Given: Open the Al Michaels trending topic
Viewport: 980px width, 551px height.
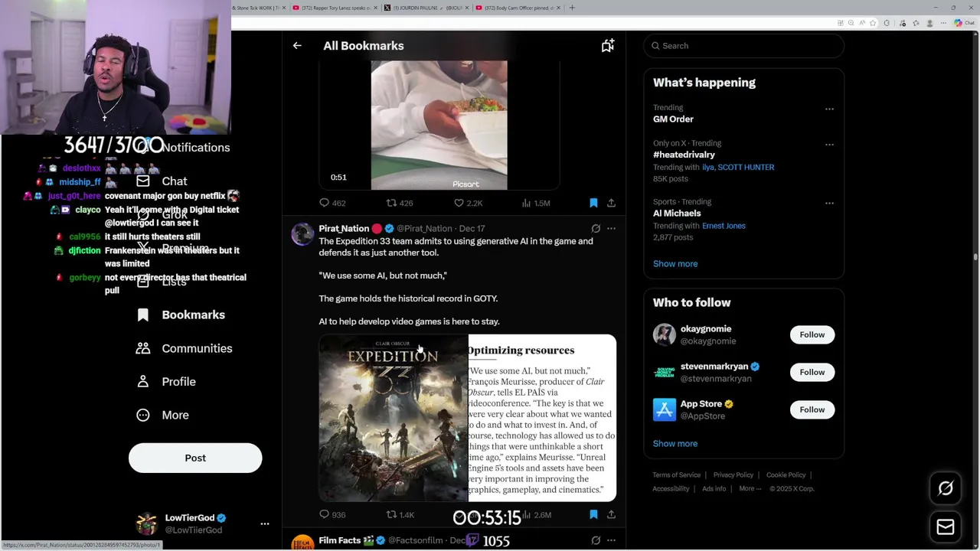Looking at the screenshot, I should point(677,214).
